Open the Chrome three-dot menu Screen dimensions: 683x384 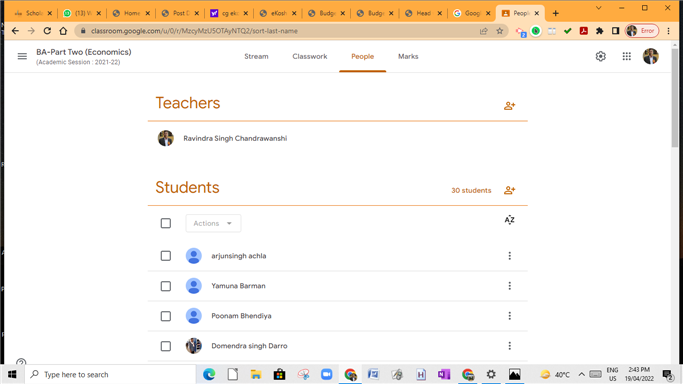pyautogui.click(x=669, y=31)
